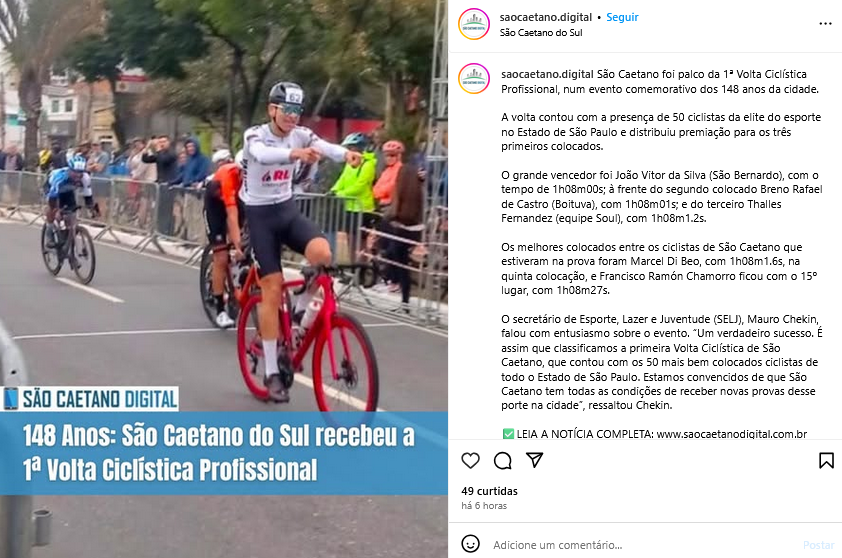
Task: Click the green checkmark LEIA A NOTÍCIA line
Action: coord(654,434)
